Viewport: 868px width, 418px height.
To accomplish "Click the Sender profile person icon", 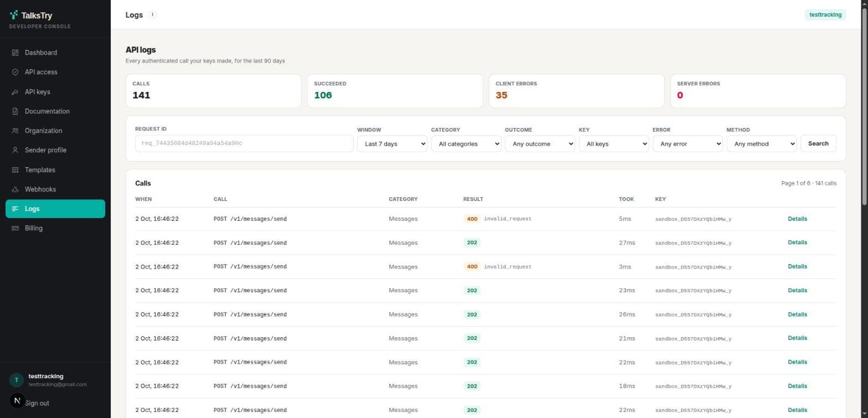I will pos(15,150).
